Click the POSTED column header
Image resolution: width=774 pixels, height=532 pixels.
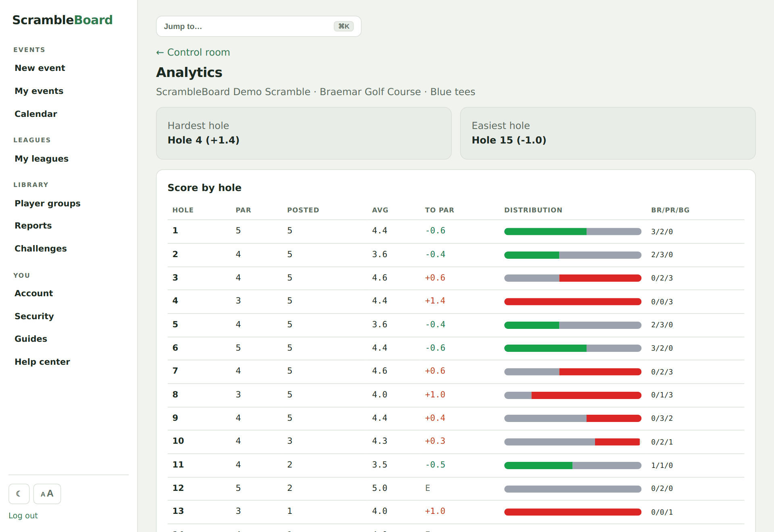303,210
